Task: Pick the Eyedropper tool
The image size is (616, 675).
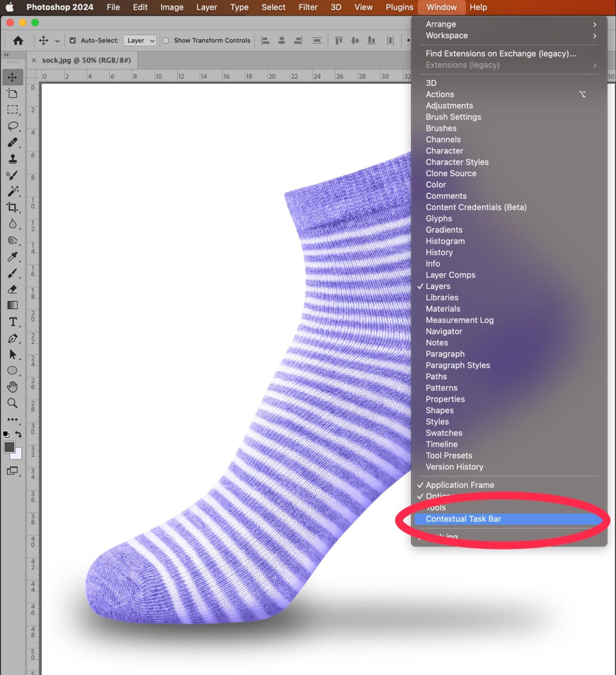Action: click(x=12, y=257)
